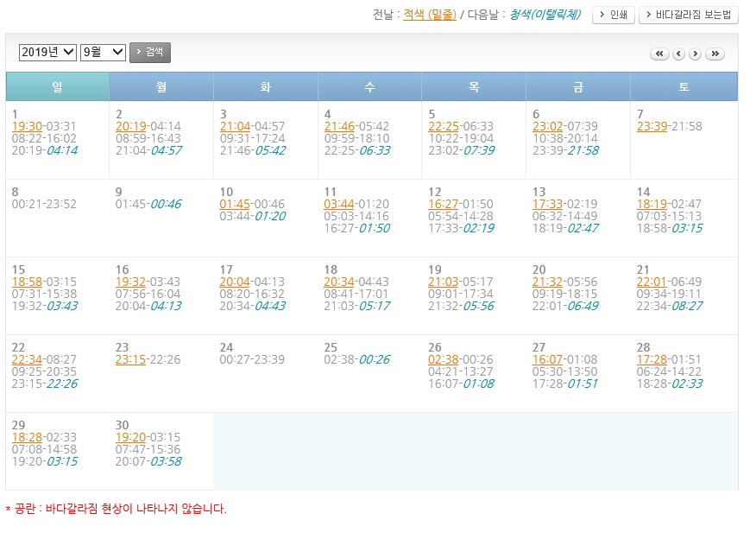The width and height of the screenshot is (756, 539).
Task: Click underlined time 21:04 on day 3
Action: click(235, 126)
